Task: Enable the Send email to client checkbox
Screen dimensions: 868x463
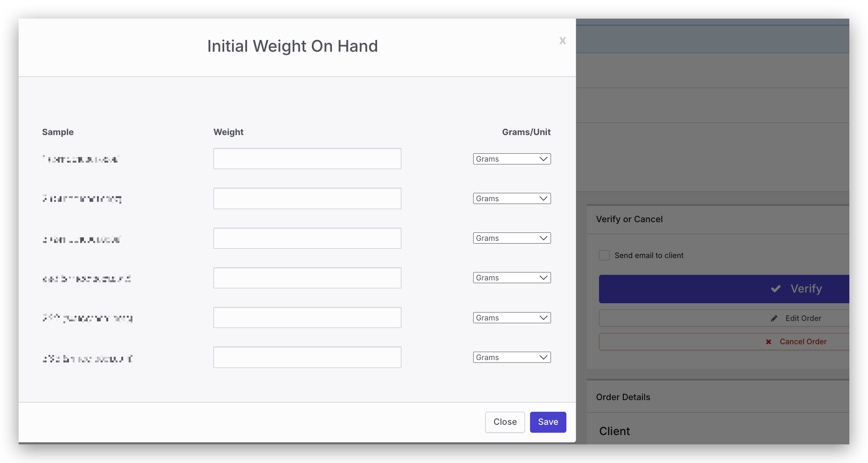Action: [604, 255]
